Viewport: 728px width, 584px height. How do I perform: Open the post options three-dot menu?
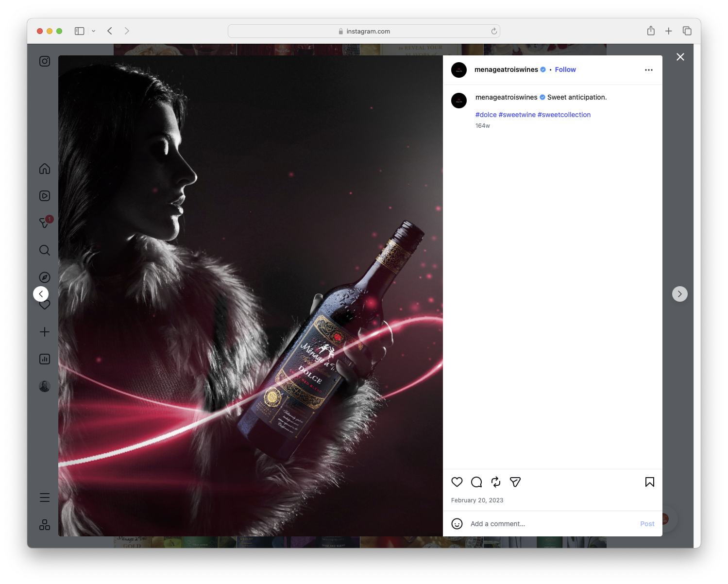tap(649, 69)
